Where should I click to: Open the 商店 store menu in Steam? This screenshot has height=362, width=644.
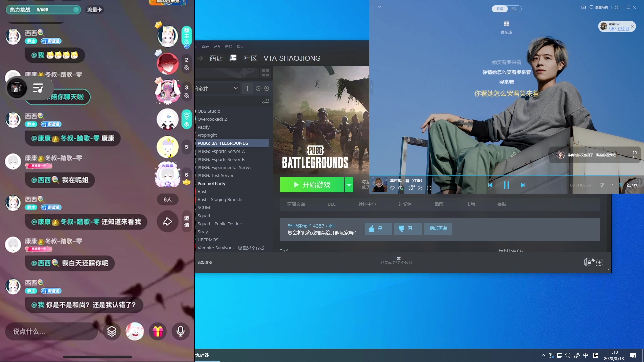[216, 58]
